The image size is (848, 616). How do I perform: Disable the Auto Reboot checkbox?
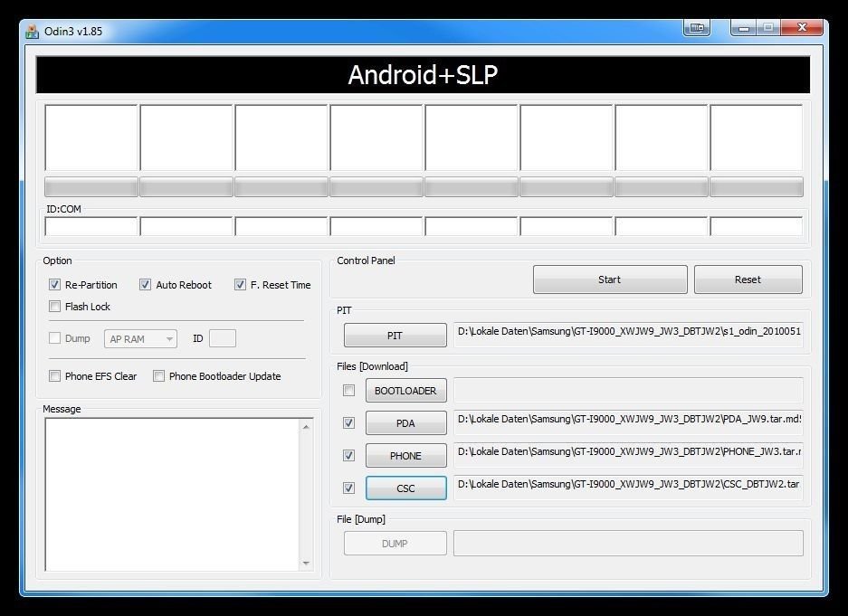coord(145,284)
